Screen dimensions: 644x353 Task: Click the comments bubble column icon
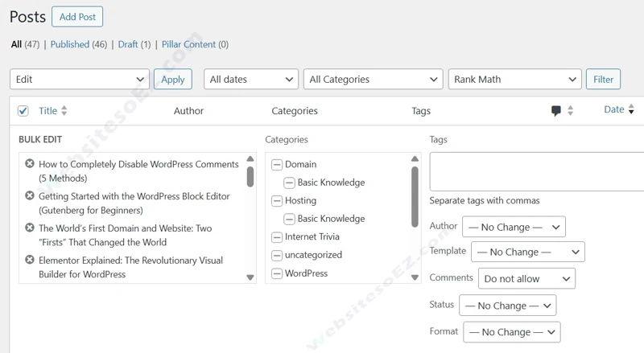555,111
